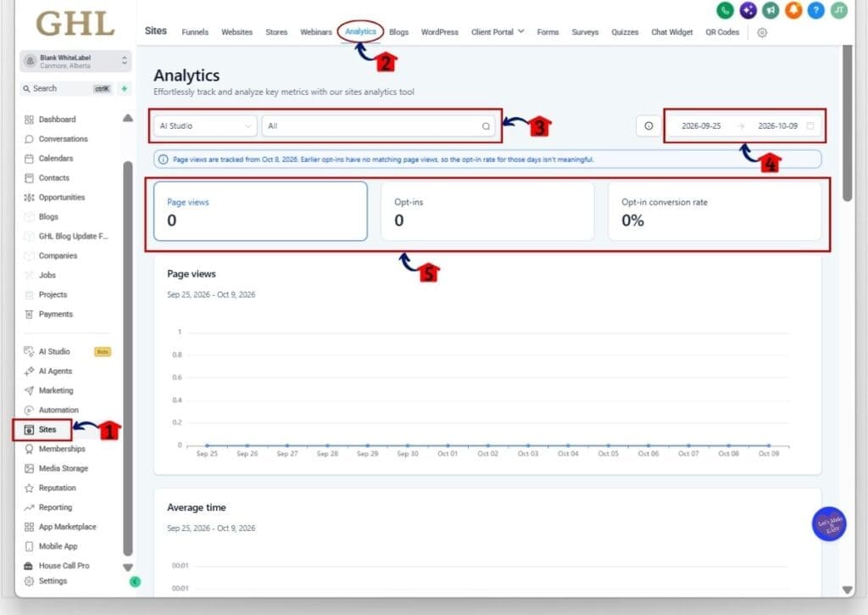The height and width of the screenshot is (615, 868).
Task: Switch to the Websites tab
Action: point(237,32)
